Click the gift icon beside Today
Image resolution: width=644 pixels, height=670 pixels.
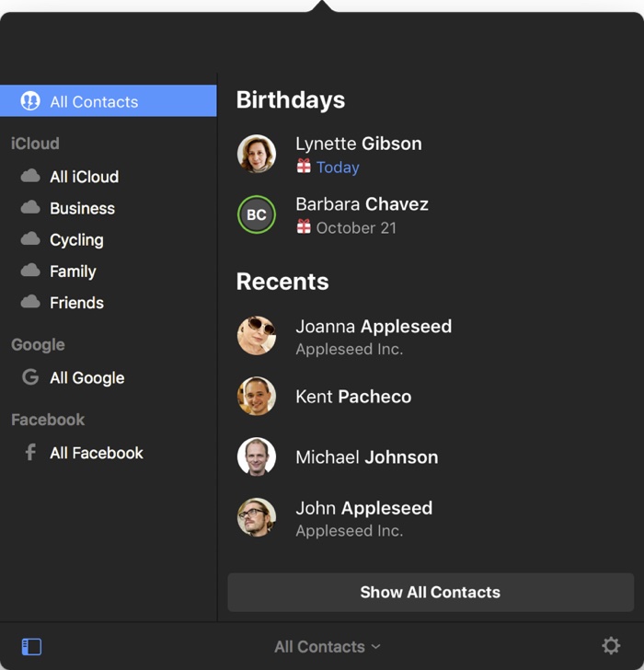(x=304, y=166)
